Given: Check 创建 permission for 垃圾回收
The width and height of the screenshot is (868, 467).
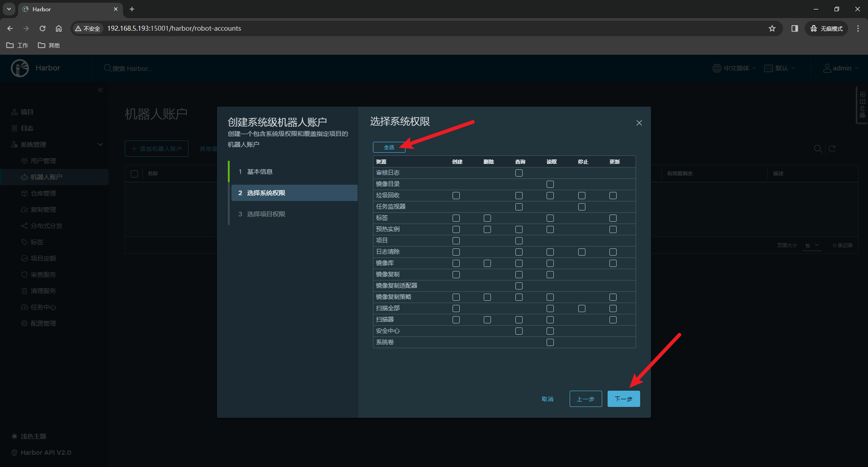Looking at the screenshot, I should click(456, 196).
